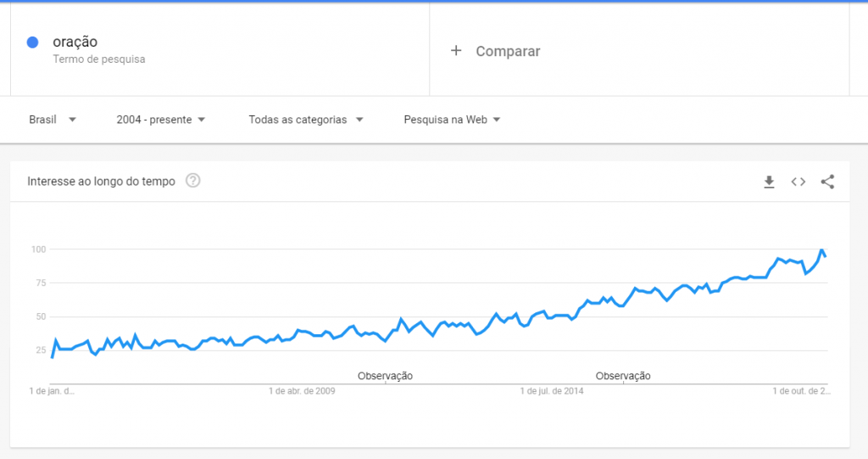The width and height of the screenshot is (868, 459).
Task: Click the Termo de pesquisa subtitle
Action: 99,59
